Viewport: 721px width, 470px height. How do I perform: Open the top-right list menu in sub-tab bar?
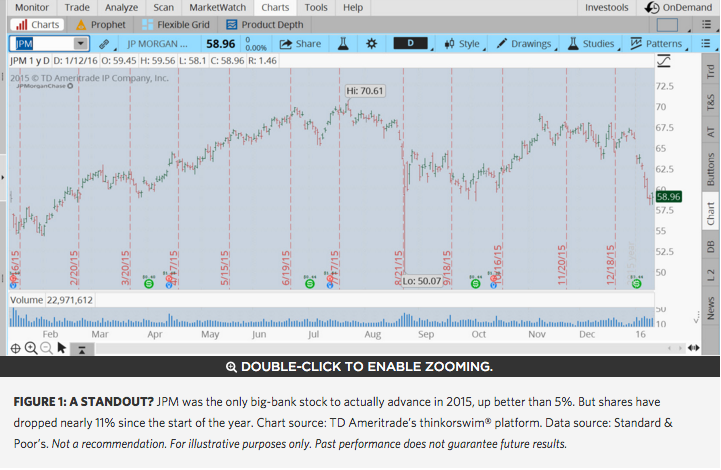pos(706,24)
